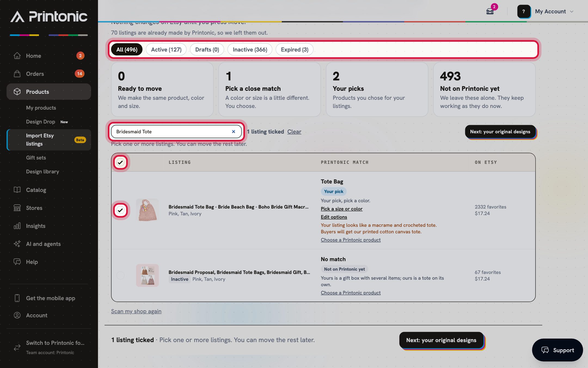Click Choose a Printonic product under No match
588x368 pixels.
(x=351, y=292)
